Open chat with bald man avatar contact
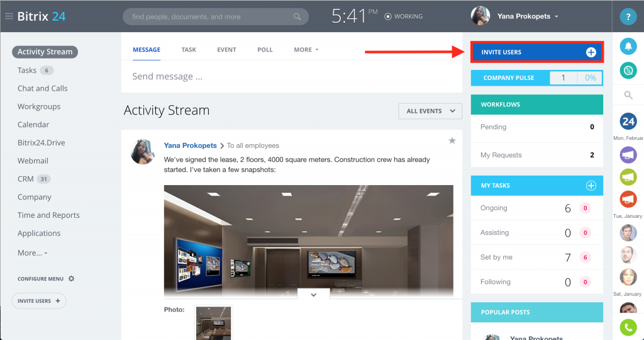644x340 pixels. 628,255
